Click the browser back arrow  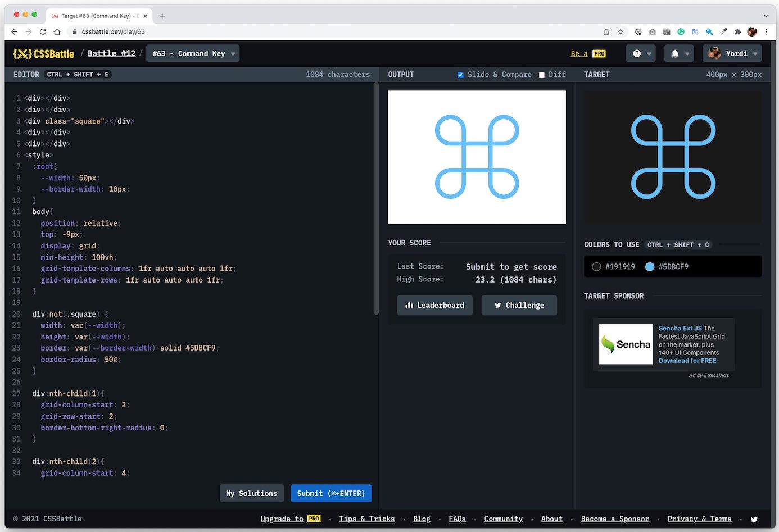15,32
